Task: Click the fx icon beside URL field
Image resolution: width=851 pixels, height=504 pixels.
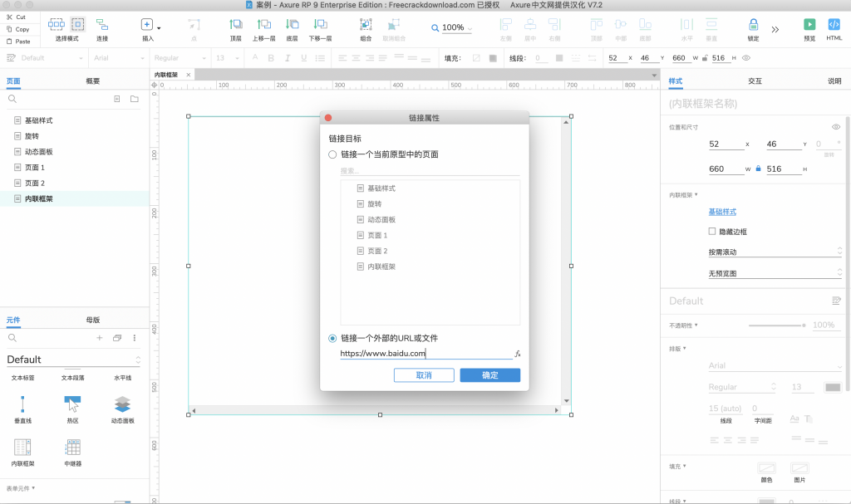Action: [x=518, y=354]
